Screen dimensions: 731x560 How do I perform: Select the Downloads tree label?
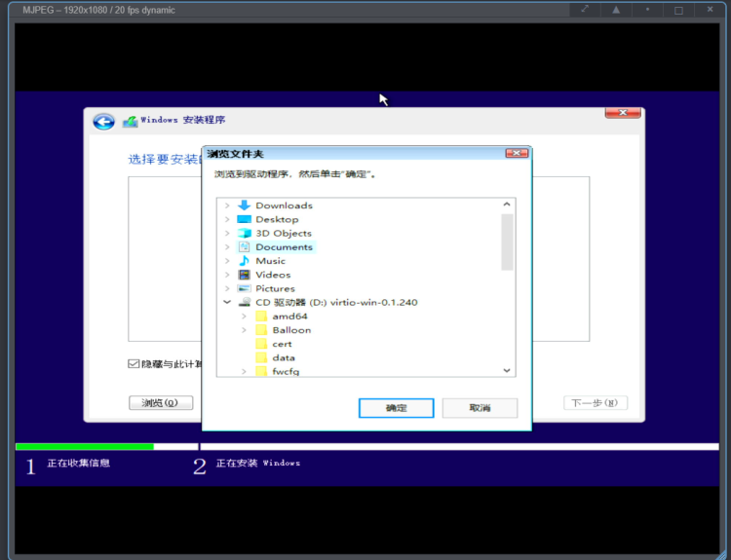(284, 205)
